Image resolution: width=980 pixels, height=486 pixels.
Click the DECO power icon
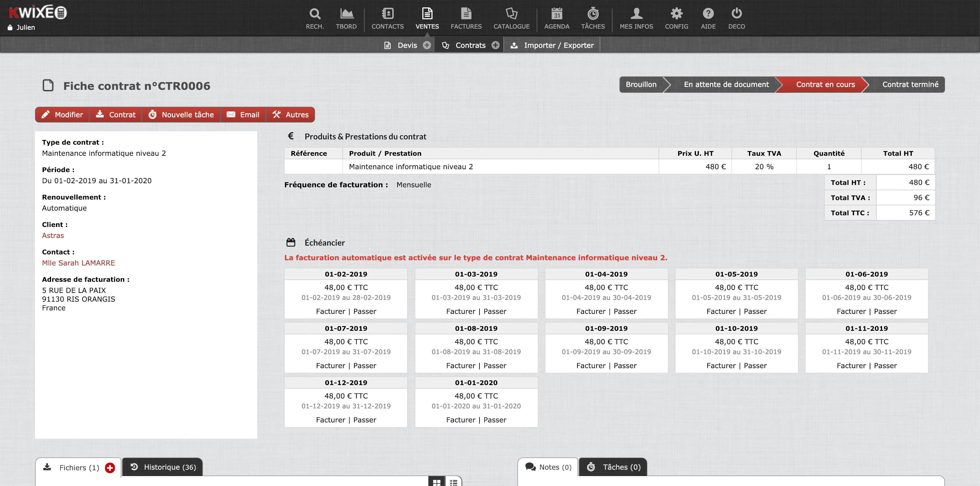pyautogui.click(x=736, y=14)
